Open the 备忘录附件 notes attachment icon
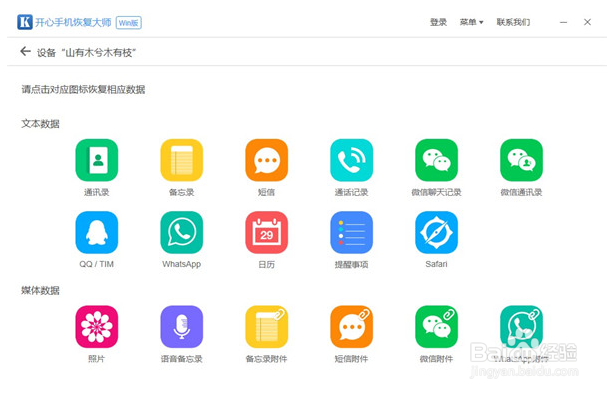Image resolution: width=614 pixels, height=393 pixels. [266, 327]
